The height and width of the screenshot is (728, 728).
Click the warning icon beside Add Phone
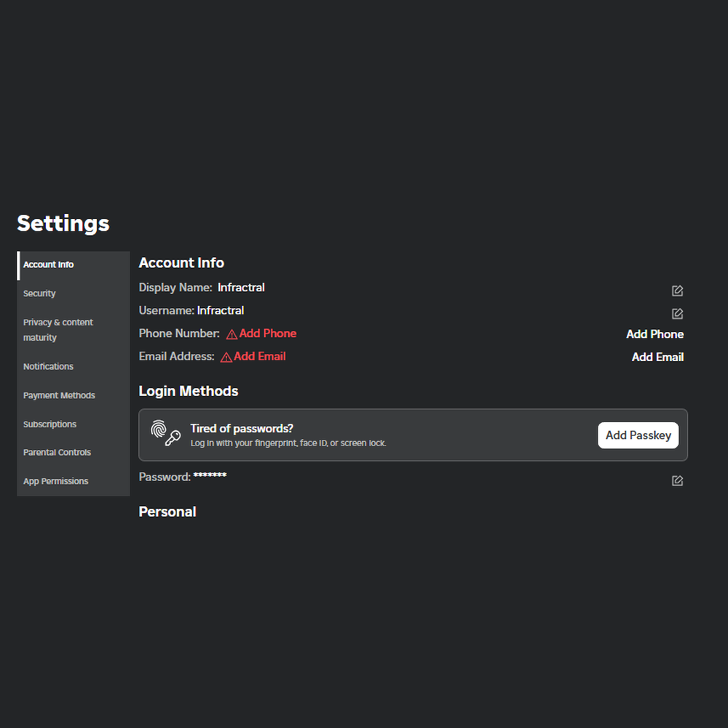click(x=232, y=334)
